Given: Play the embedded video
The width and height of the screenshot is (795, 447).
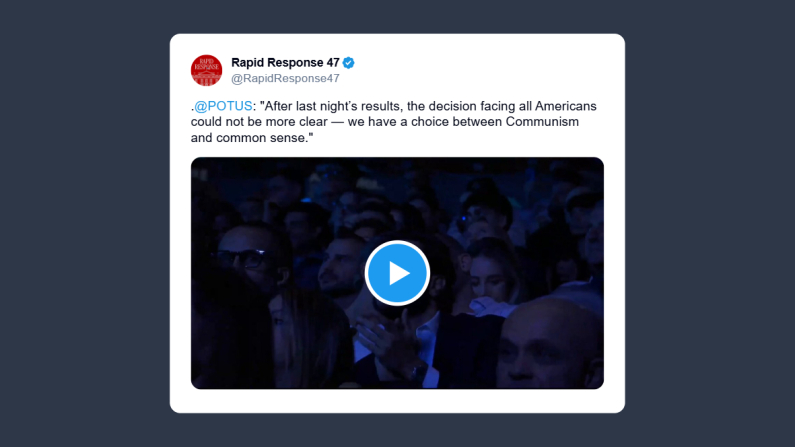Looking at the screenshot, I should [x=397, y=273].
